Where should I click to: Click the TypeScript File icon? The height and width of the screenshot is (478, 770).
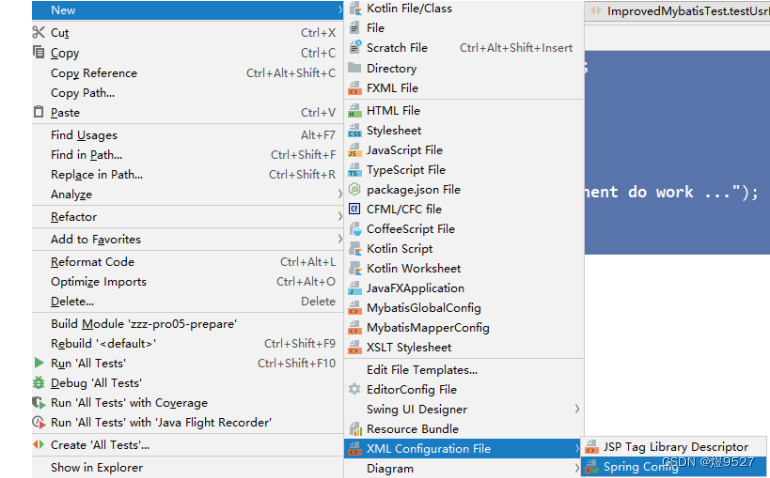click(x=355, y=169)
